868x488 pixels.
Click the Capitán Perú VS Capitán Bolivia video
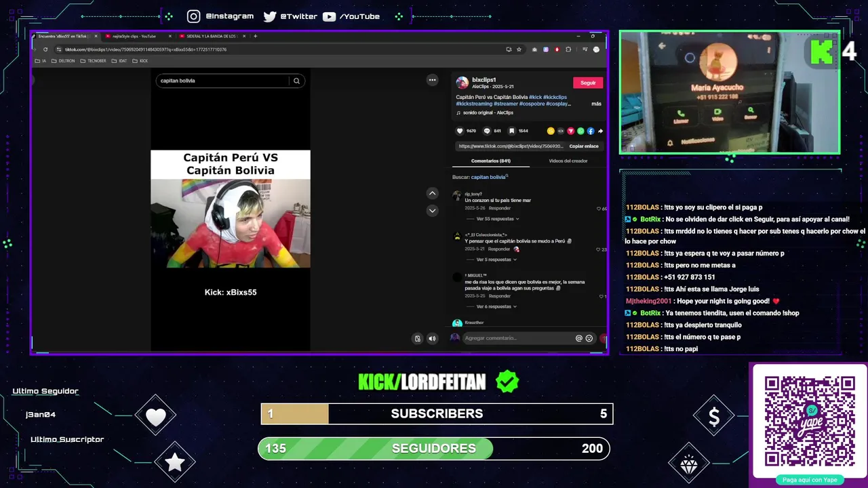click(231, 209)
